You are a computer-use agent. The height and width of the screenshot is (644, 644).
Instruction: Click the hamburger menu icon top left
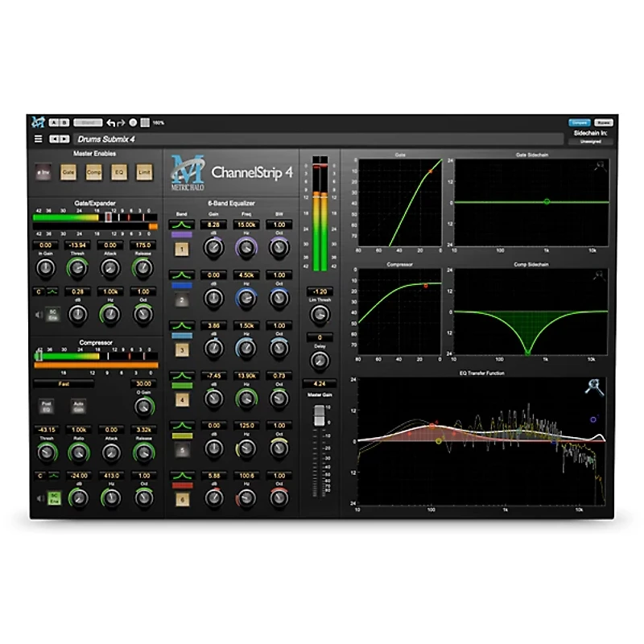[40, 137]
